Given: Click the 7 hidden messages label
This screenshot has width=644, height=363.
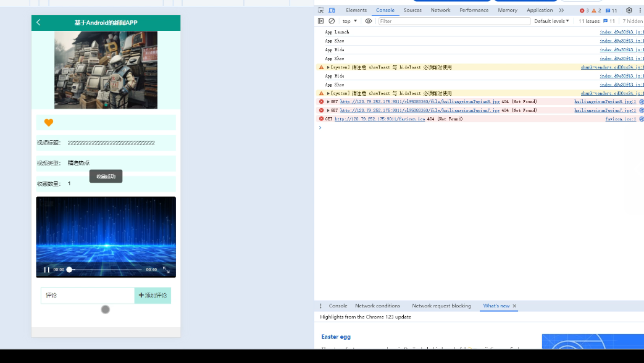Looking at the screenshot, I should tap(632, 21).
